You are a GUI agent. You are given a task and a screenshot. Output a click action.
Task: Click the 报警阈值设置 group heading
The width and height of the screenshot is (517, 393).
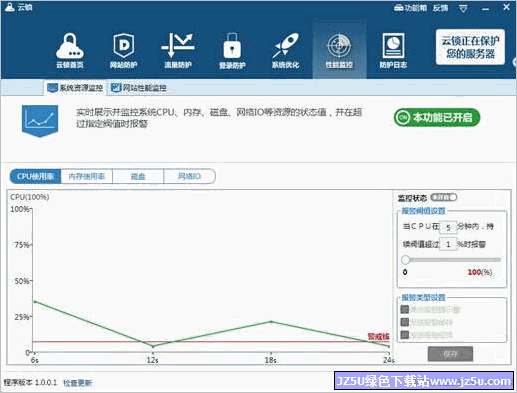coord(423,211)
